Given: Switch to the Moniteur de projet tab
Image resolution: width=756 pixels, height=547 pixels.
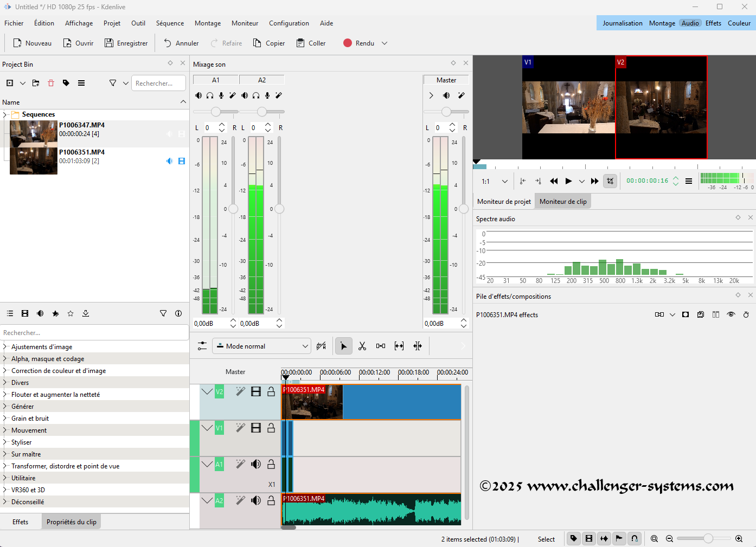Looking at the screenshot, I should (504, 202).
